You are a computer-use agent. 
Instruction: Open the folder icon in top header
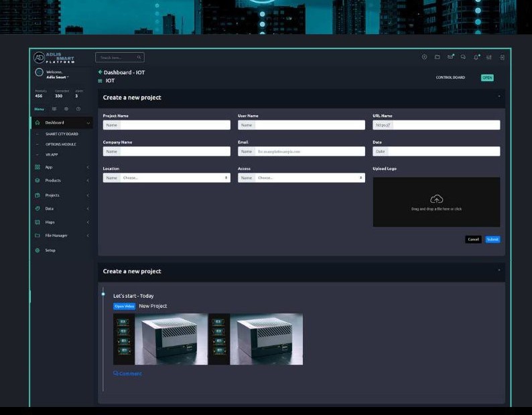(x=438, y=57)
